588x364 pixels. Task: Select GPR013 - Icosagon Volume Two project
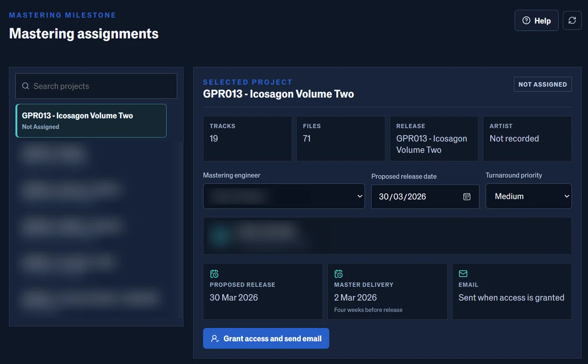click(x=91, y=120)
